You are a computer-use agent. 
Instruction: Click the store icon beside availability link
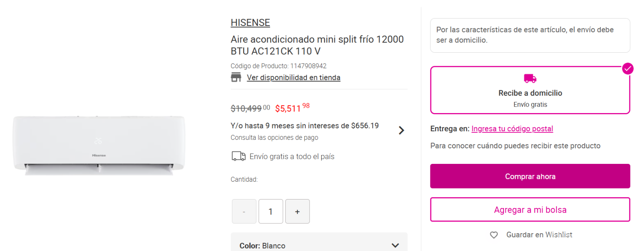tap(236, 77)
